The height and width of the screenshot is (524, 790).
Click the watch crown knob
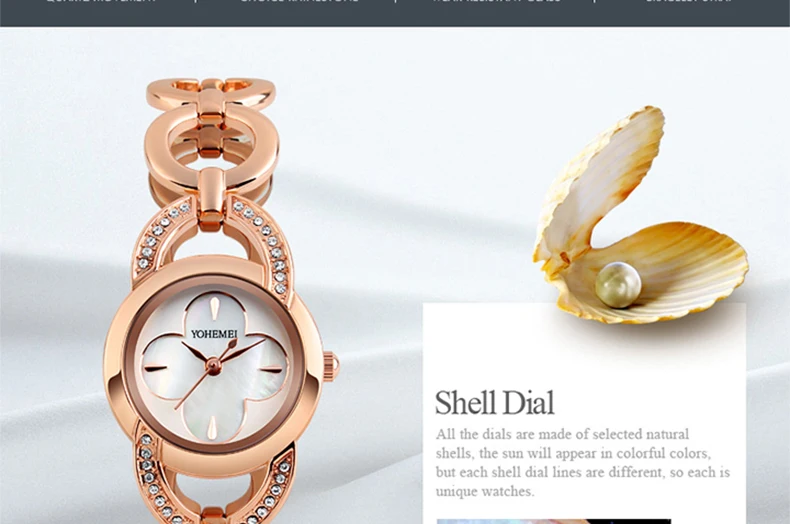331,367
